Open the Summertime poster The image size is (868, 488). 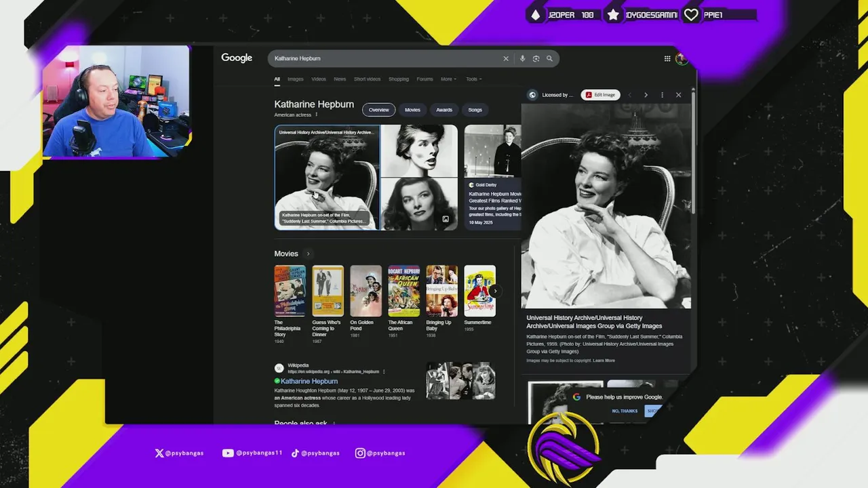coord(480,291)
